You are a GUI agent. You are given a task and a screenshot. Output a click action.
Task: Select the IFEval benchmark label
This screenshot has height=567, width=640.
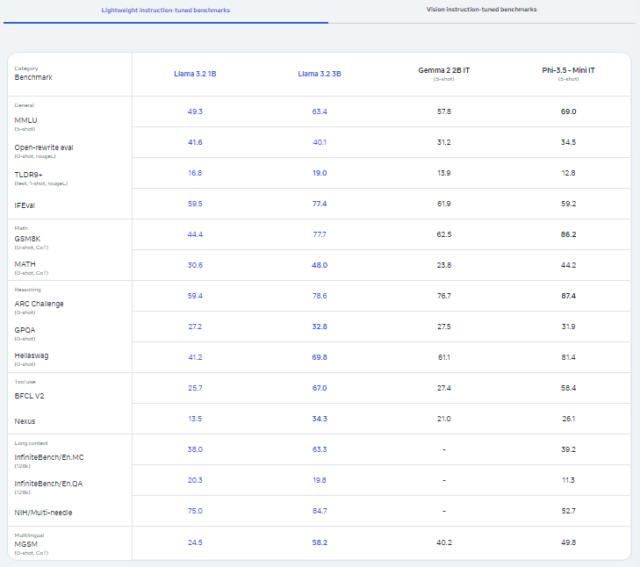point(25,205)
